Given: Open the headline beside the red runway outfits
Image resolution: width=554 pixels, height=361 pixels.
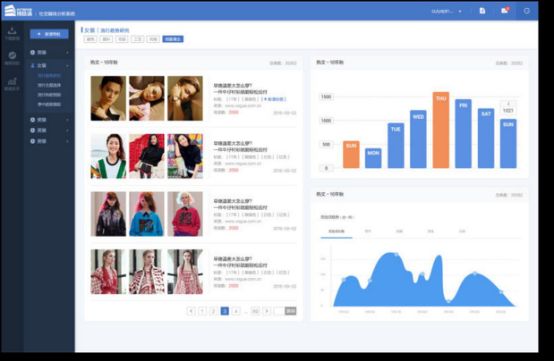Looking at the screenshot, I should click(240, 262).
